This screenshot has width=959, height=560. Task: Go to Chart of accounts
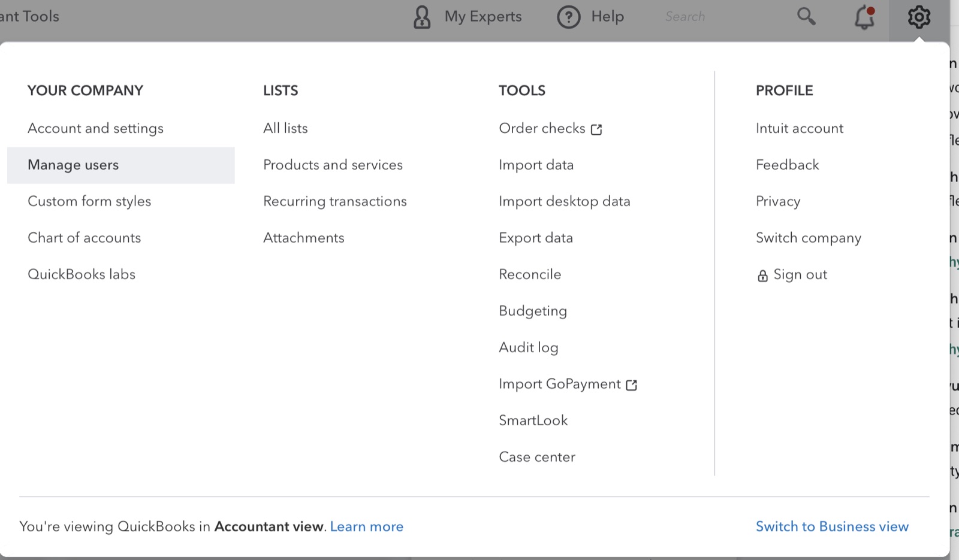[84, 238]
